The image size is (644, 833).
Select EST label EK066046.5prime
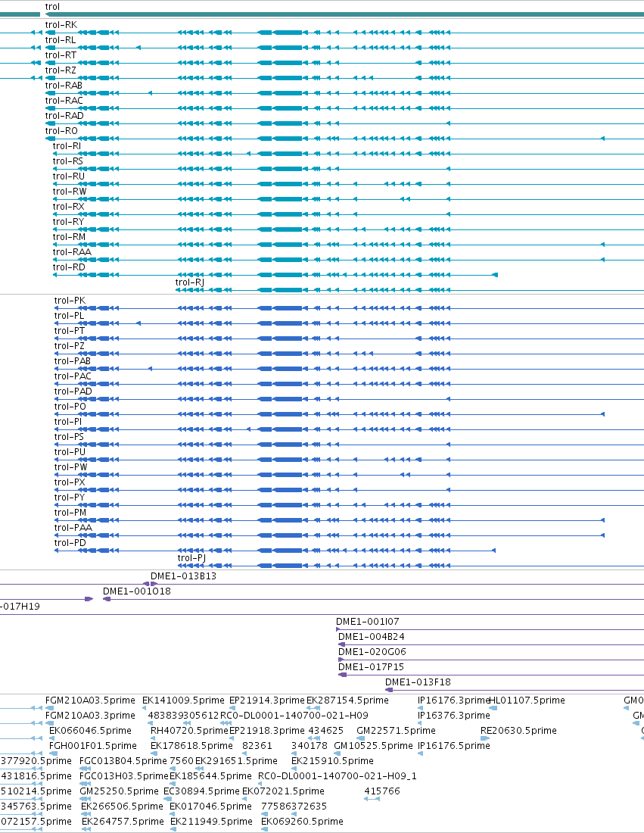(90, 731)
